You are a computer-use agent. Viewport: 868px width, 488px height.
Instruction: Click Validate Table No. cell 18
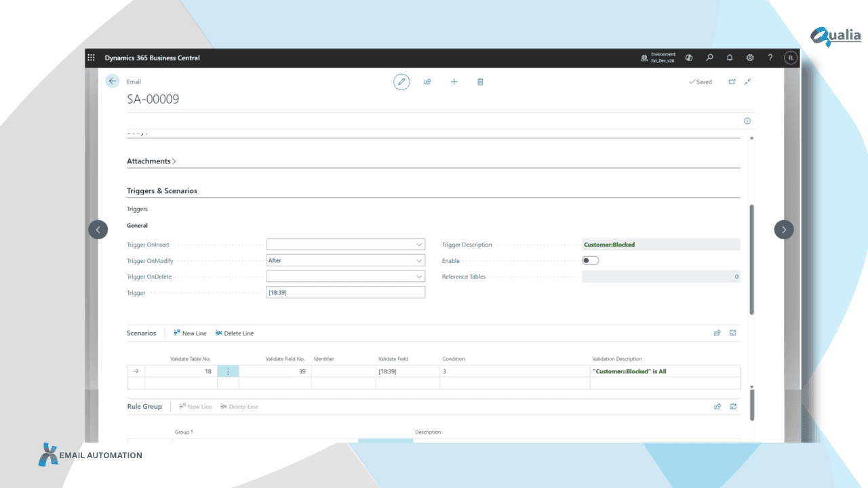coord(181,371)
